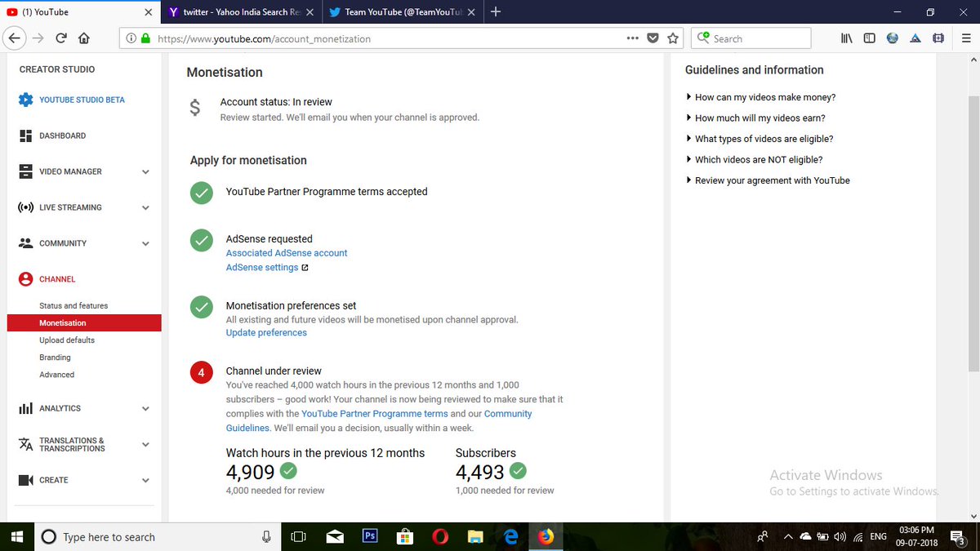Expand 'How can my videos make money?'
The height and width of the screenshot is (551, 980).
click(x=760, y=97)
